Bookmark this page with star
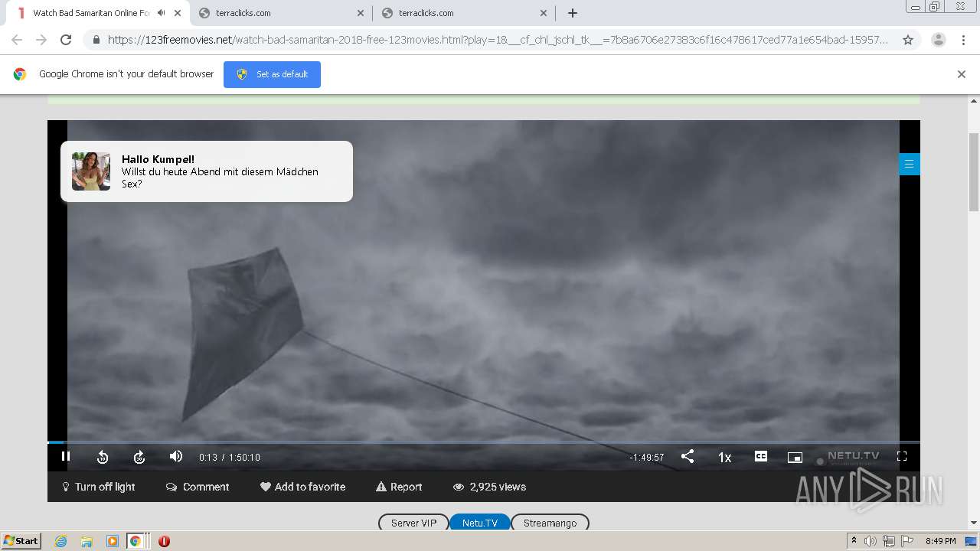 pyautogui.click(x=908, y=40)
